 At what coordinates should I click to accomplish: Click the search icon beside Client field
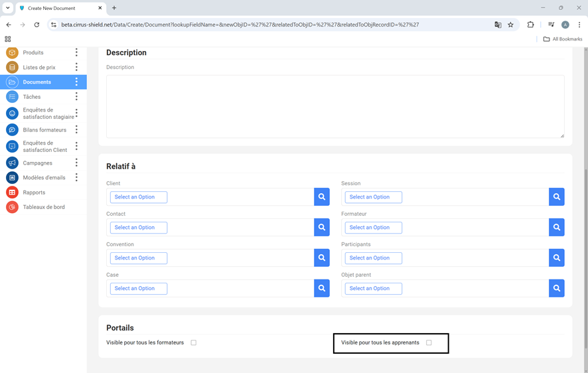(322, 197)
